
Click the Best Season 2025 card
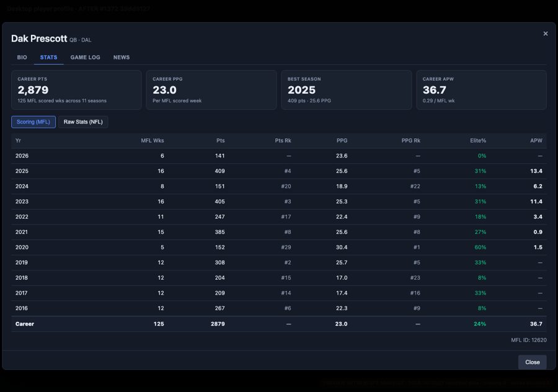(346, 90)
